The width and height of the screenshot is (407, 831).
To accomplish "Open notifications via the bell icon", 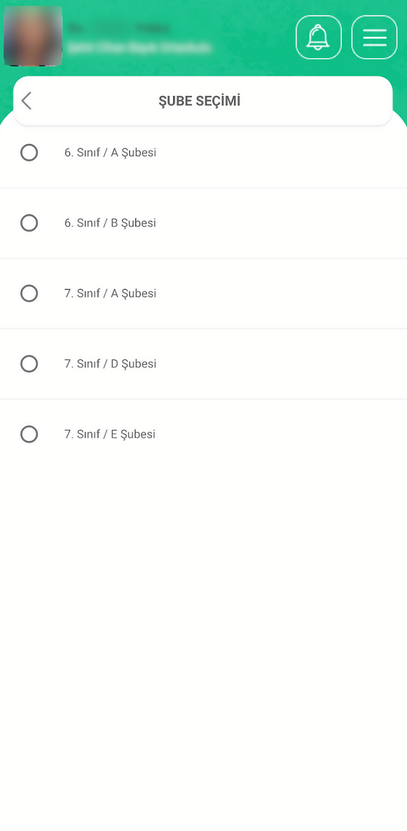I will [318, 37].
